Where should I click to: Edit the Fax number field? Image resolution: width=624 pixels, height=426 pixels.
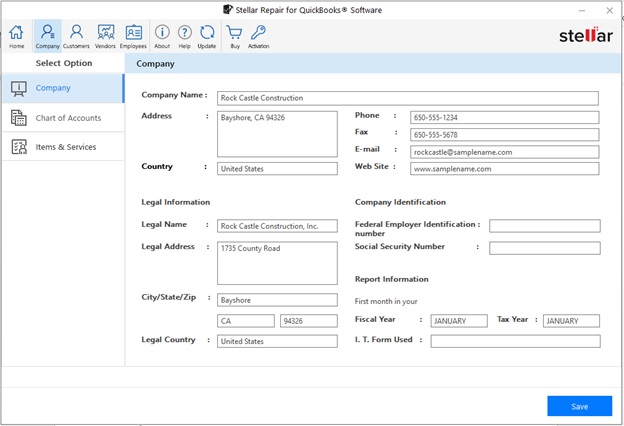pos(505,135)
